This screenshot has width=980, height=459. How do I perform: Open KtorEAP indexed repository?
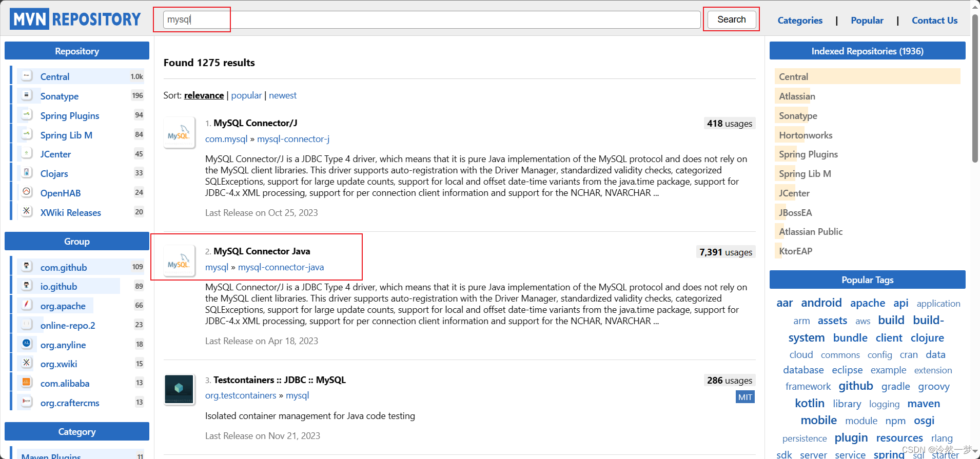click(x=795, y=251)
